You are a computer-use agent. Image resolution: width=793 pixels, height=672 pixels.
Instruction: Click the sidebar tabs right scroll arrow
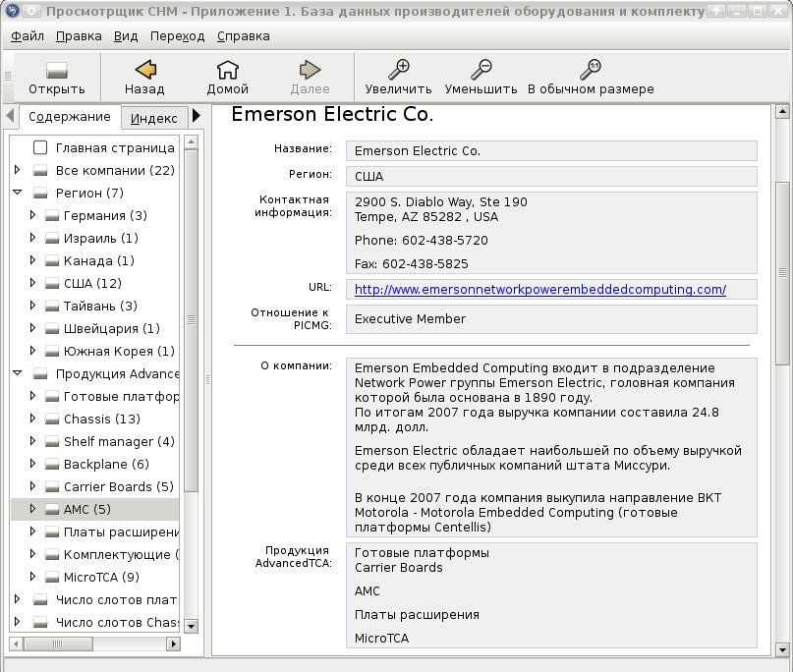click(x=197, y=116)
